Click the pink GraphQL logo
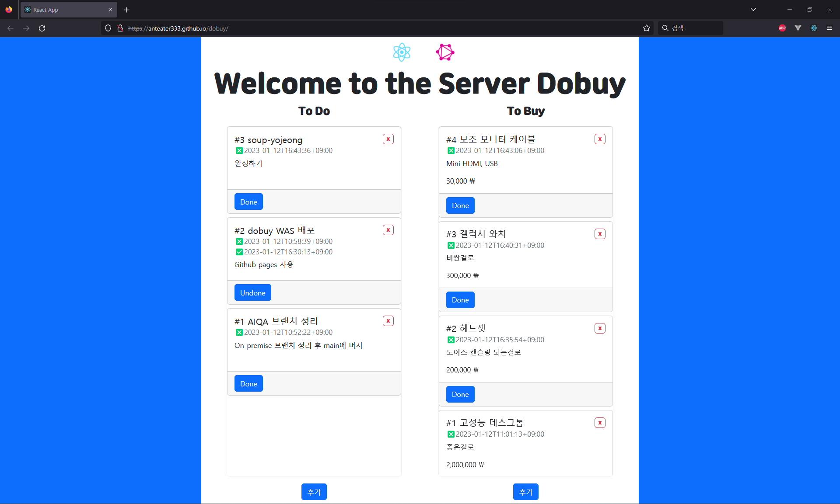 click(445, 52)
